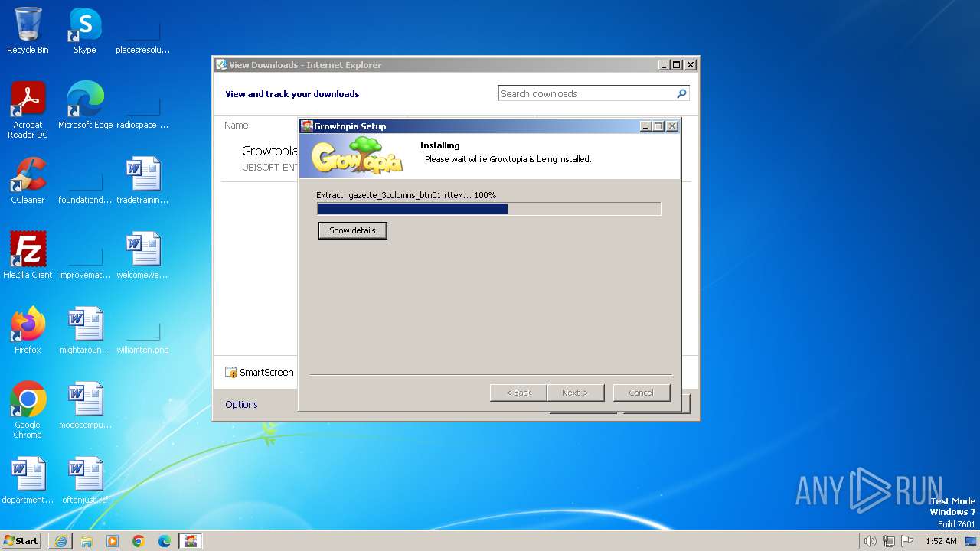Click the disabled Back button

point(518,393)
